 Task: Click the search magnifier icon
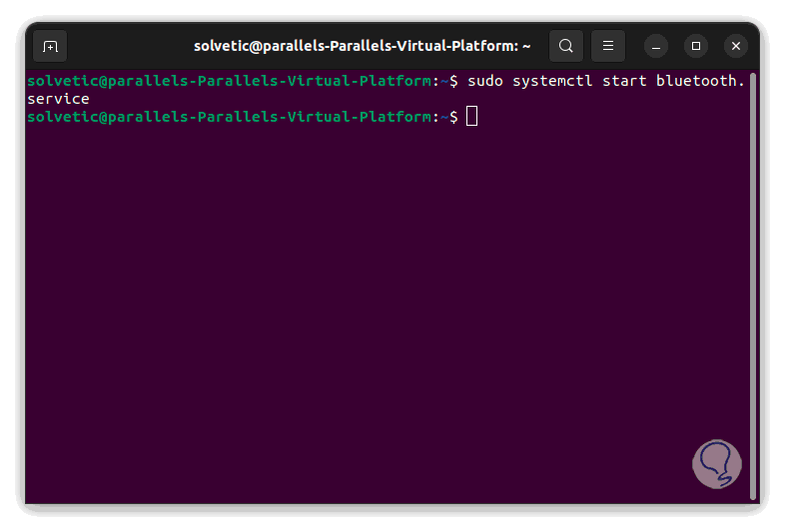coord(566,46)
